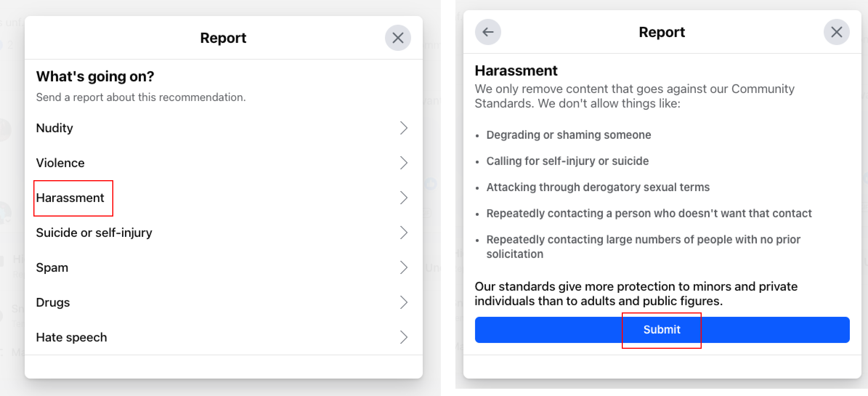Choose the Violence report option
Viewport: 868px width, 396px height.
pyautogui.click(x=223, y=163)
